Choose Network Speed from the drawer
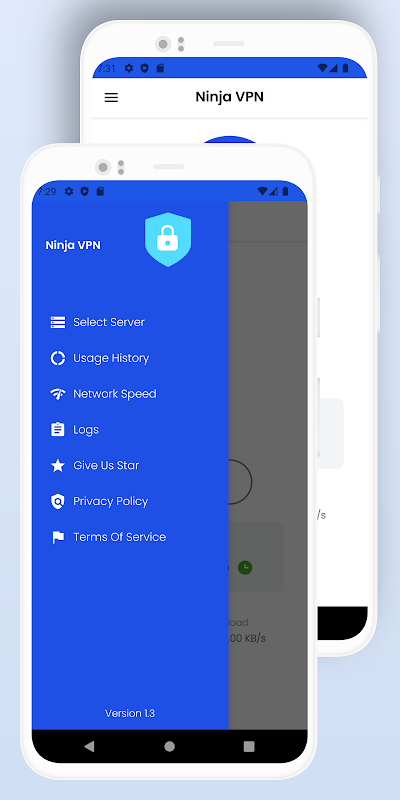The width and height of the screenshot is (400, 800). [x=115, y=394]
